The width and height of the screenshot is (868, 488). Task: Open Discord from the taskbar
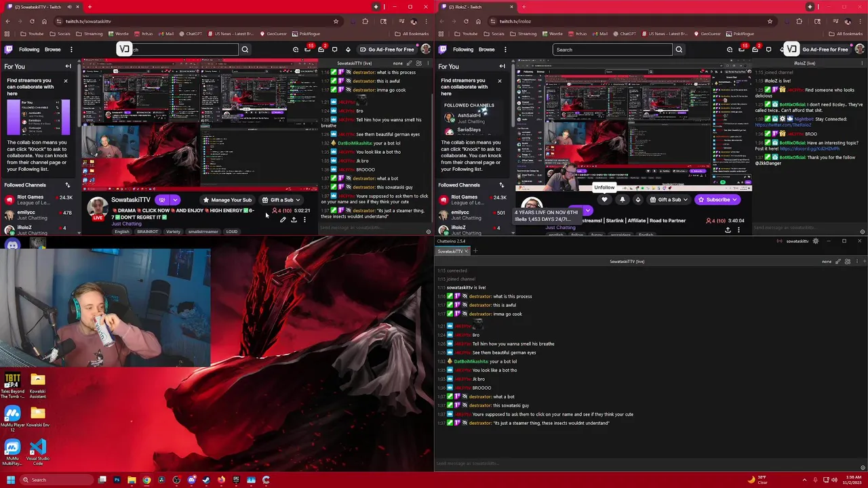(x=191, y=480)
